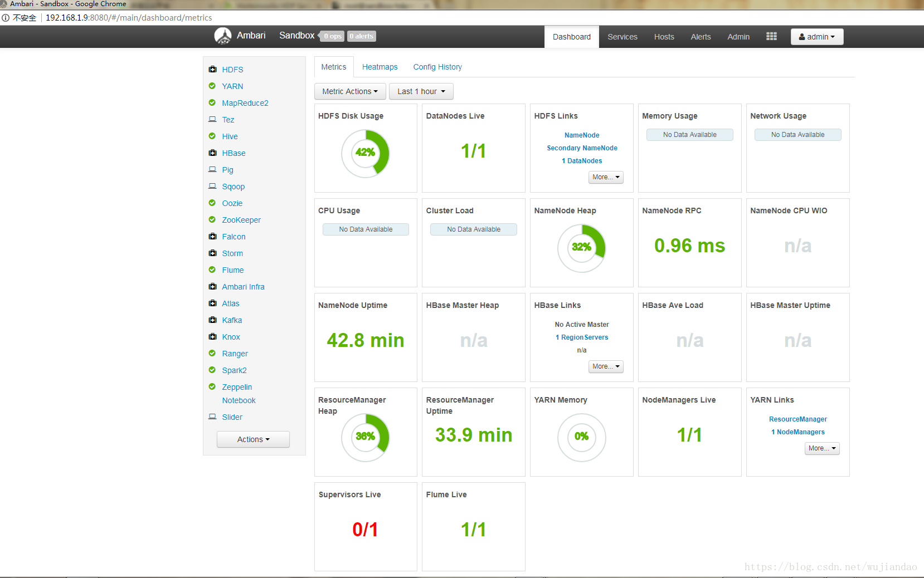Open the Last 1 hour time range dropdown
Viewport: 924px width, 578px height.
pyautogui.click(x=421, y=91)
